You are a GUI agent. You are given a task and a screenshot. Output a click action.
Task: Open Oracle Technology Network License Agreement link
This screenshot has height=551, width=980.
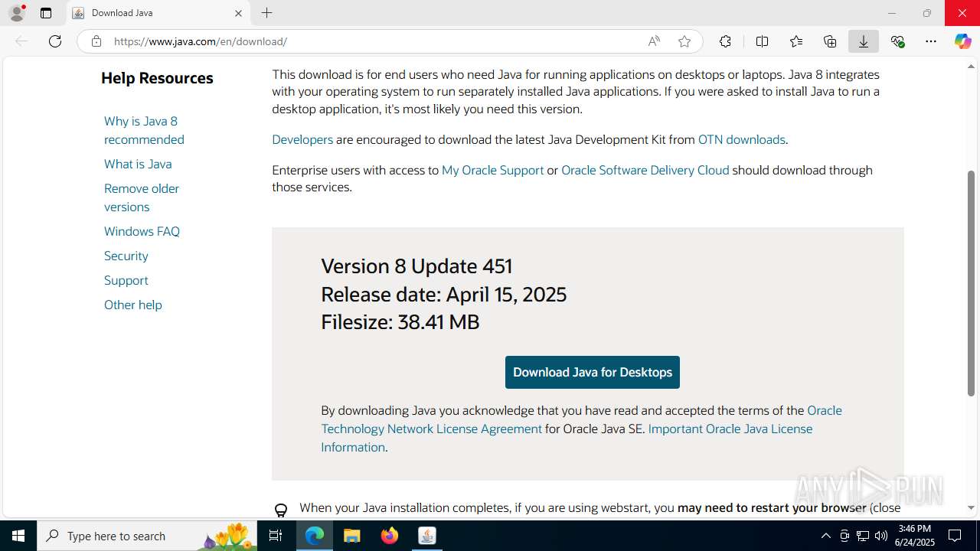point(431,429)
